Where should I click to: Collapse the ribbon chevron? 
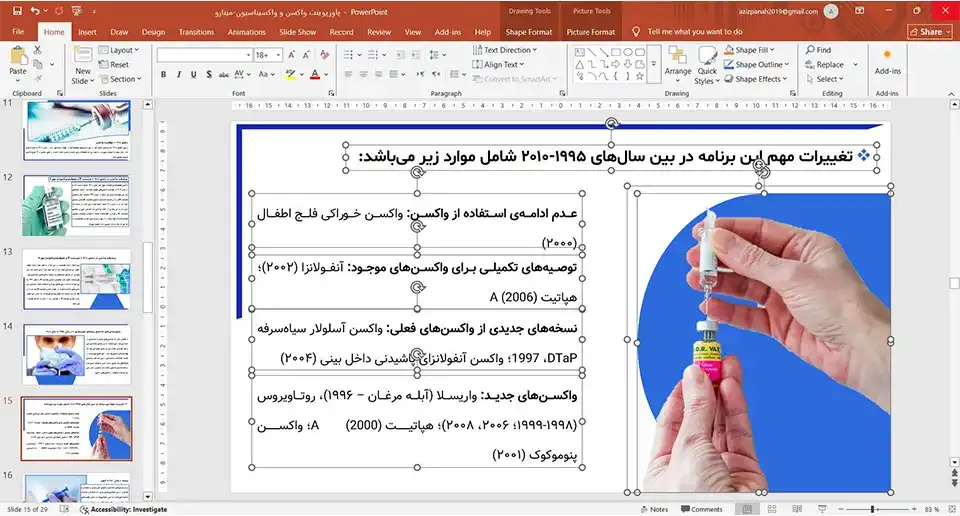tap(951, 94)
